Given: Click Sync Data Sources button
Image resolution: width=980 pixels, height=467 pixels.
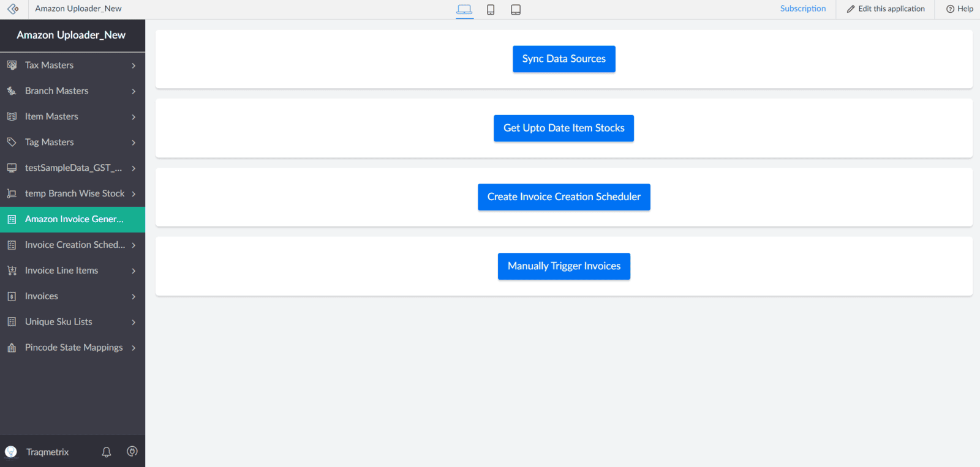Looking at the screenshot, I should coord(563,59).
